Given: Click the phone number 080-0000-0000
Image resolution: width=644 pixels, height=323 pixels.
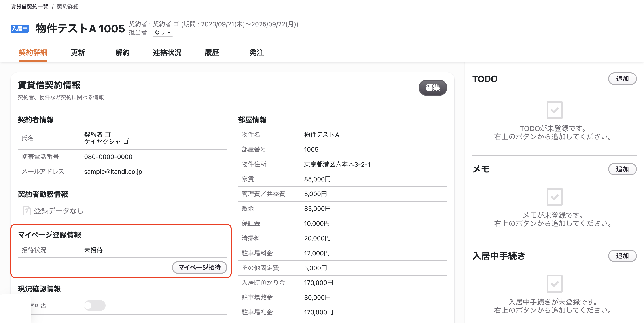Looking at the screenshot, I should [108, 157].
